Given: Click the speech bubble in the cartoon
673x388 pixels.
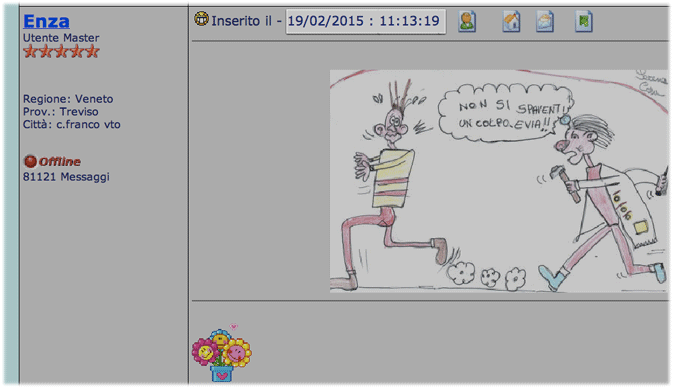Looking at the screenshot, I should click(506, 113).
